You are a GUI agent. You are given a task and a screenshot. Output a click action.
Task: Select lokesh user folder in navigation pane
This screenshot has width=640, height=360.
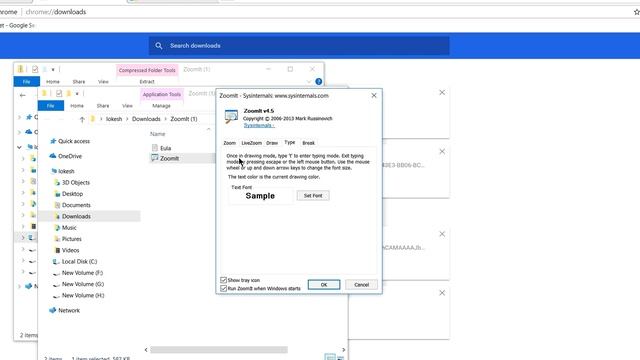pyautogui.click(x=66, y=171)
